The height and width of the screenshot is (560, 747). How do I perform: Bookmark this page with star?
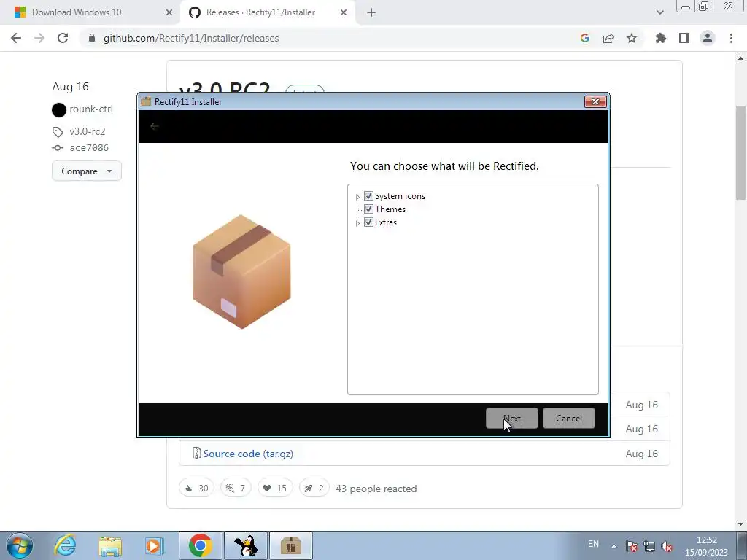pyautogui.click(x=632, y=38)
